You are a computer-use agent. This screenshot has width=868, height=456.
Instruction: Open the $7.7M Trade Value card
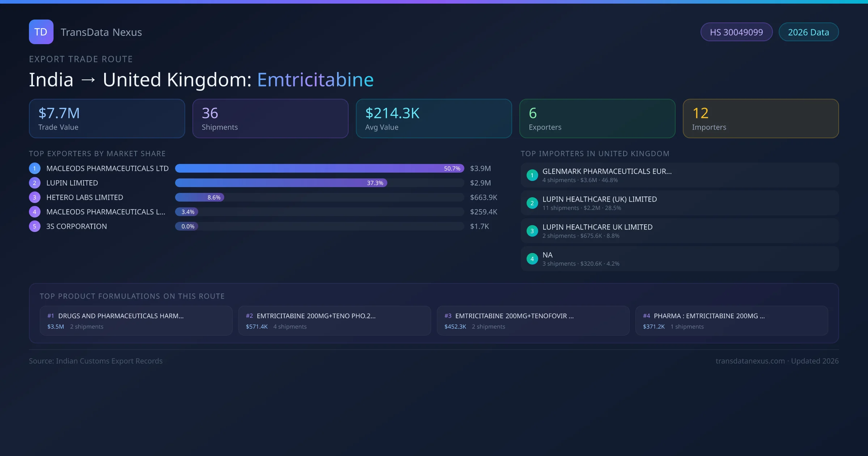coord(107,119)
